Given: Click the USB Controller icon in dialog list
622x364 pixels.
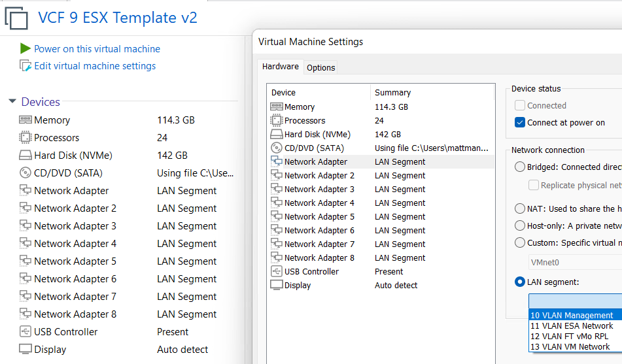Looking at the screenshot, I should [x=276, y=271].
